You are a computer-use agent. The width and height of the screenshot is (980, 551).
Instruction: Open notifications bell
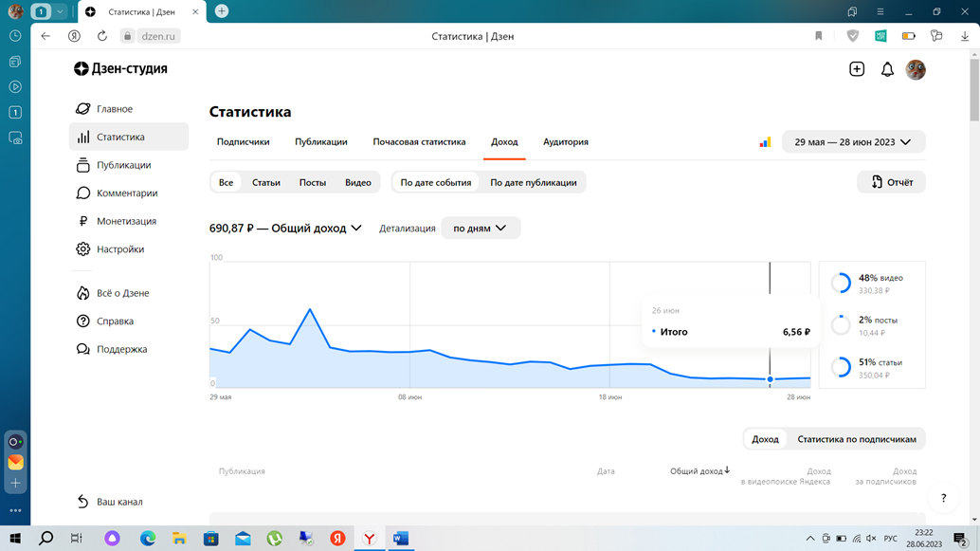click(887, 69)
